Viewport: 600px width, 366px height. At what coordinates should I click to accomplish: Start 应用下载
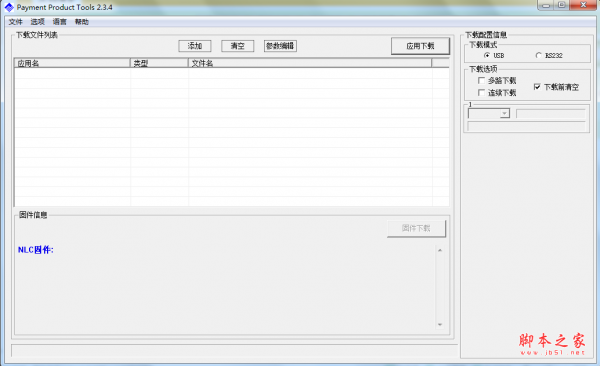(x=420, y=46)
